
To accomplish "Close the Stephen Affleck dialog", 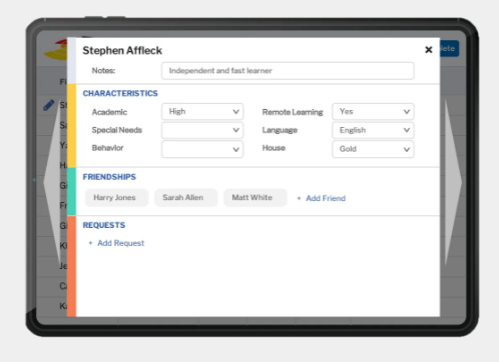I will click(429, 50).
